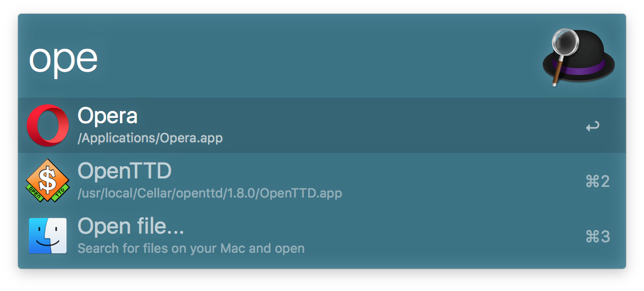Select the Opera result title

[x=108, y=116]
